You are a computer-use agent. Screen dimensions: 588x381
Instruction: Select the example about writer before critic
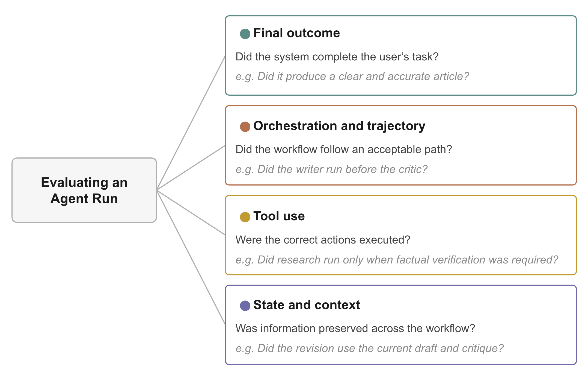pyautogui.click(x=331, y=169)
